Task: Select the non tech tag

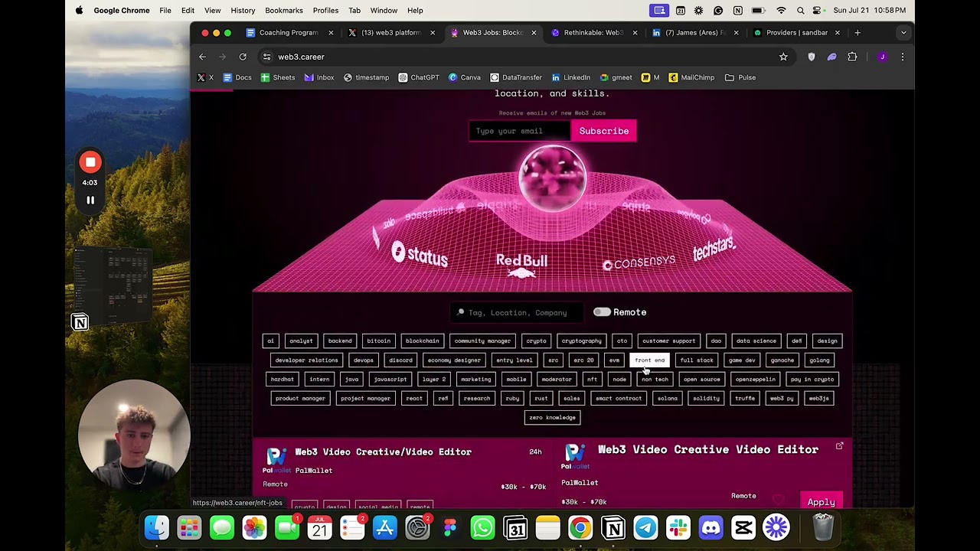Action: [x=655, y=380]
